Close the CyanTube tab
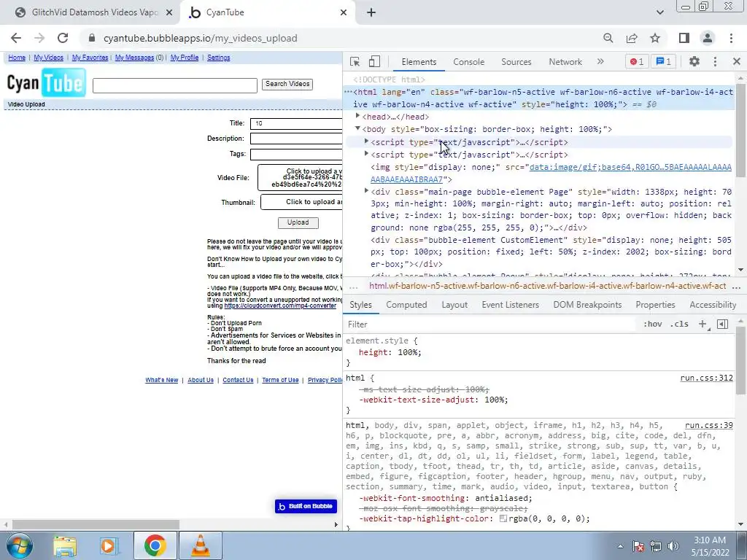Viewport: 747px width, 560px height. [344, 12]
